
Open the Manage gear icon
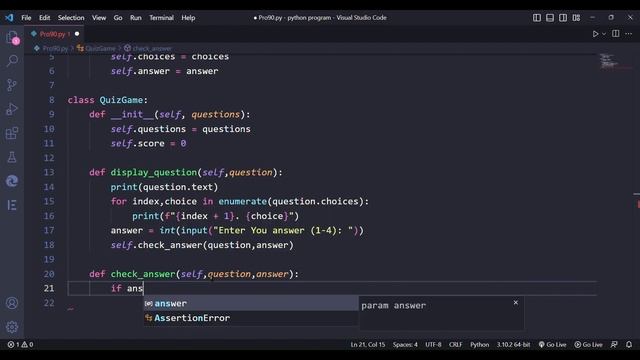tap(12, 327)
